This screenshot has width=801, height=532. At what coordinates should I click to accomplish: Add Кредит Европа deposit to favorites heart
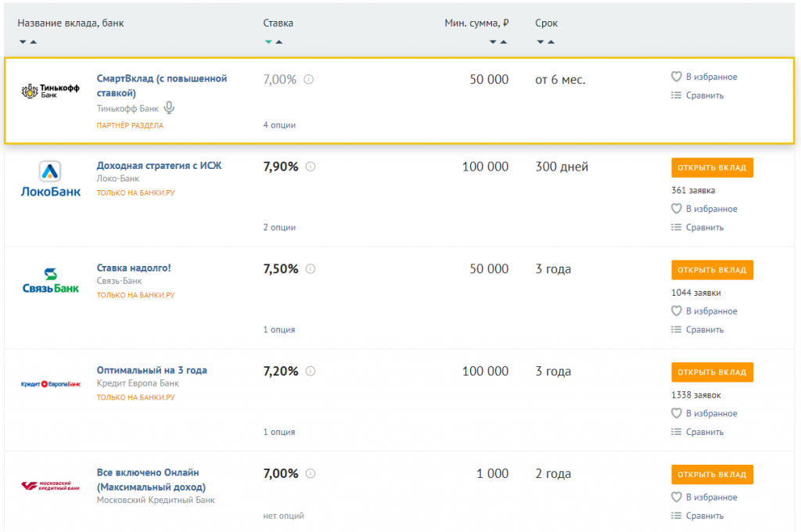[x=676, y=413]
